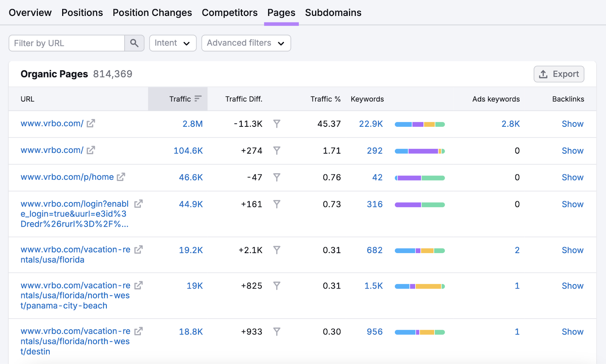Click the Keywords column header
The width and height of the screenshot is (606, 364).
pos(367,99)
